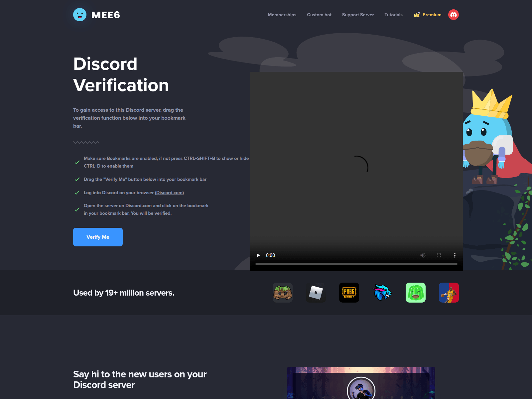Click the video progress bar
This screenshot has width=532, height=399.
[356, 264]
